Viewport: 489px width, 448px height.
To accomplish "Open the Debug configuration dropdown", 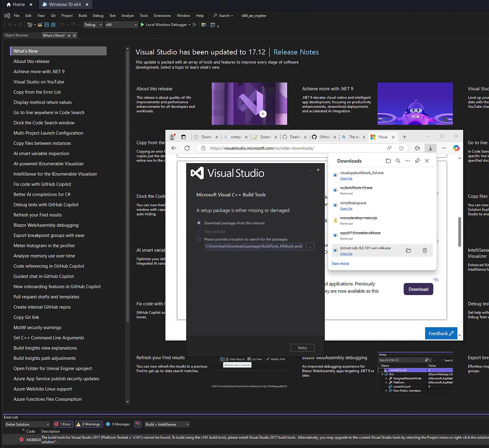I will (93, 25).
